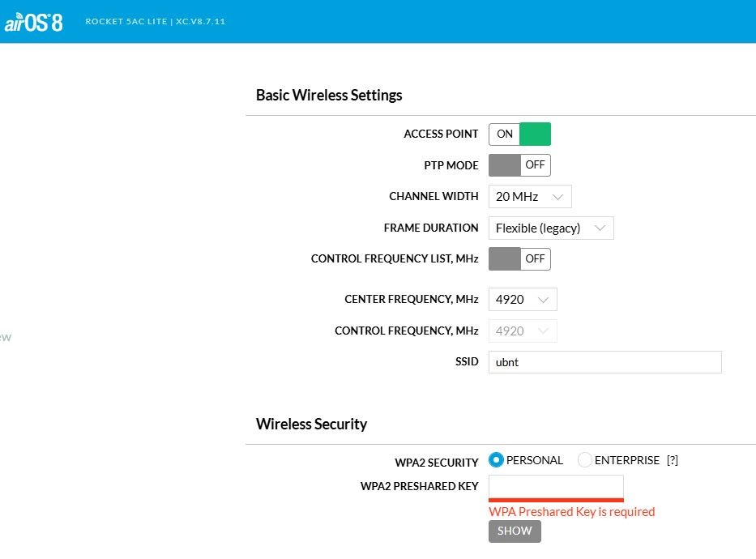Click the 'WPA Preshared Key is required' error
The image size is (756, 559).
[x=571, y=512]
